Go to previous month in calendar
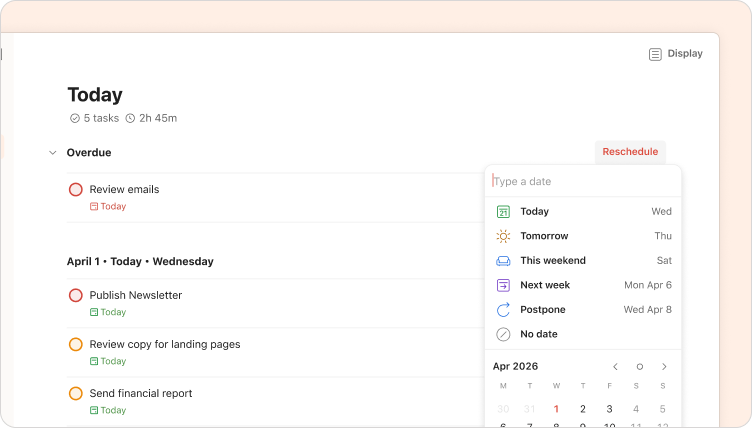 point(615,367)
